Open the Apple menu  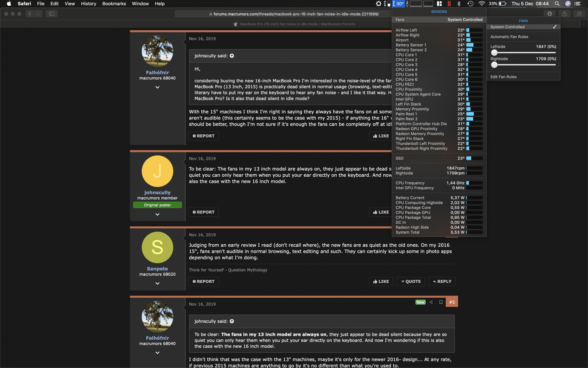click(9, 4)
